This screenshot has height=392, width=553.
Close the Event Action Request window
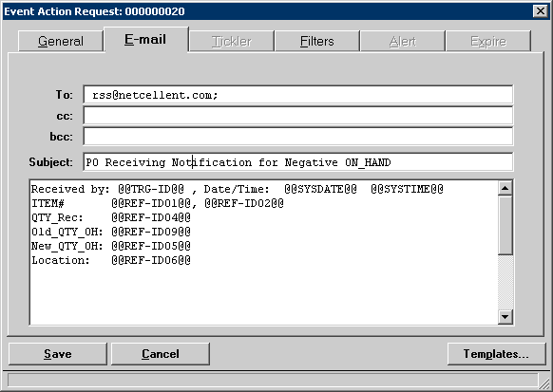[x=541, y=11]
